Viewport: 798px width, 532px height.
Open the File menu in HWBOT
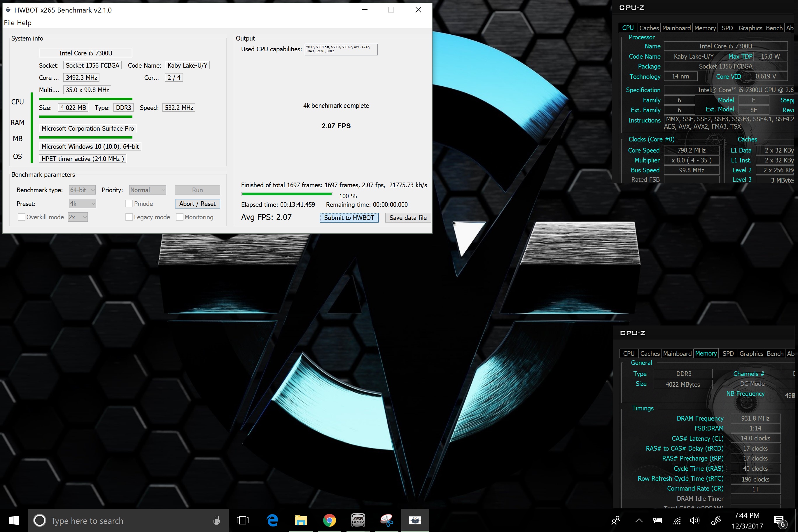[9, 23]
